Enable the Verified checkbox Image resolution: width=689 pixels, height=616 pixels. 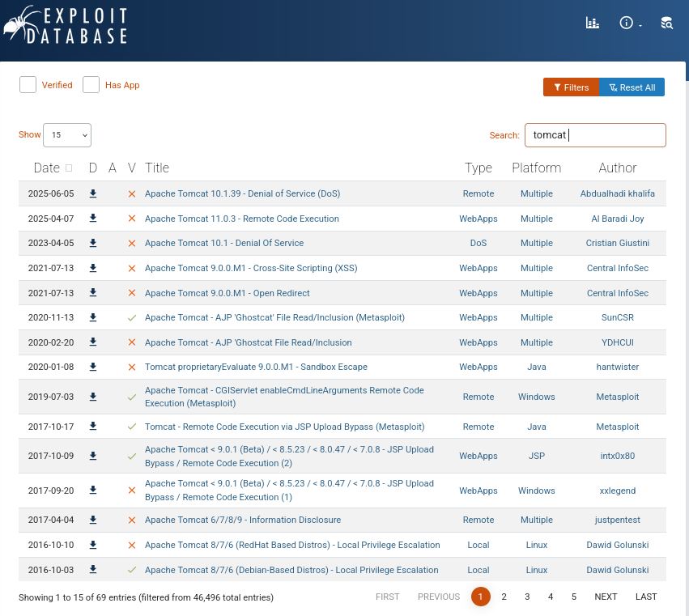(x=28, y=85)
